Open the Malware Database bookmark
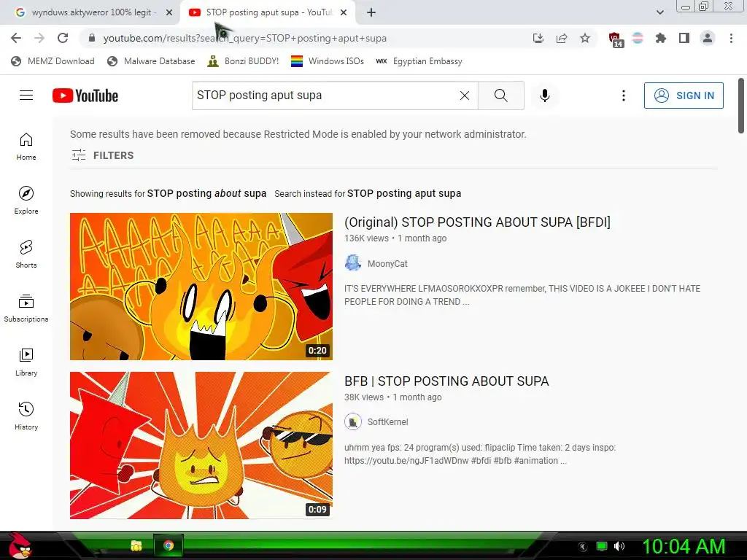This screenshot has height=560, width=747. [x=151, y=61]
